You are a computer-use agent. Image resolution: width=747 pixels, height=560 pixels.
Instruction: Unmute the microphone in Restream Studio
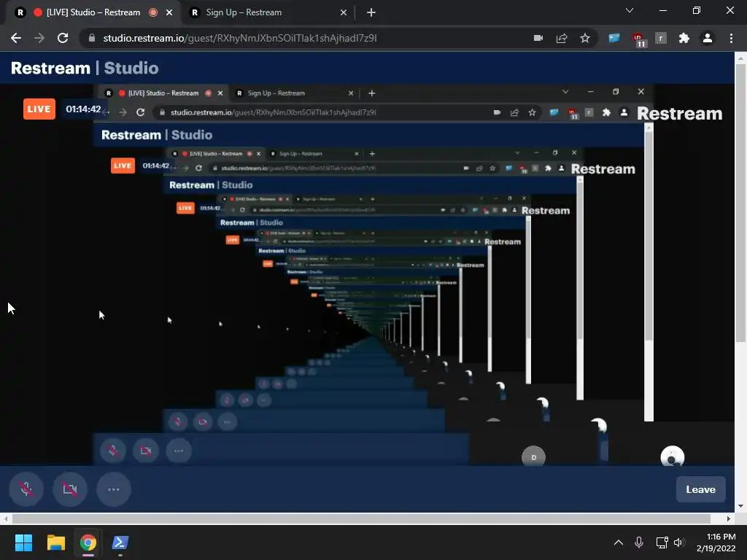coord(26,489)
